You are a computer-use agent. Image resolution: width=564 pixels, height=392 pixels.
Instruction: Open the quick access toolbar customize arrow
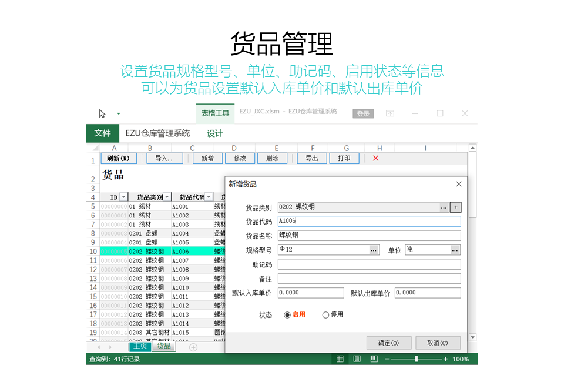pos(118,113)
